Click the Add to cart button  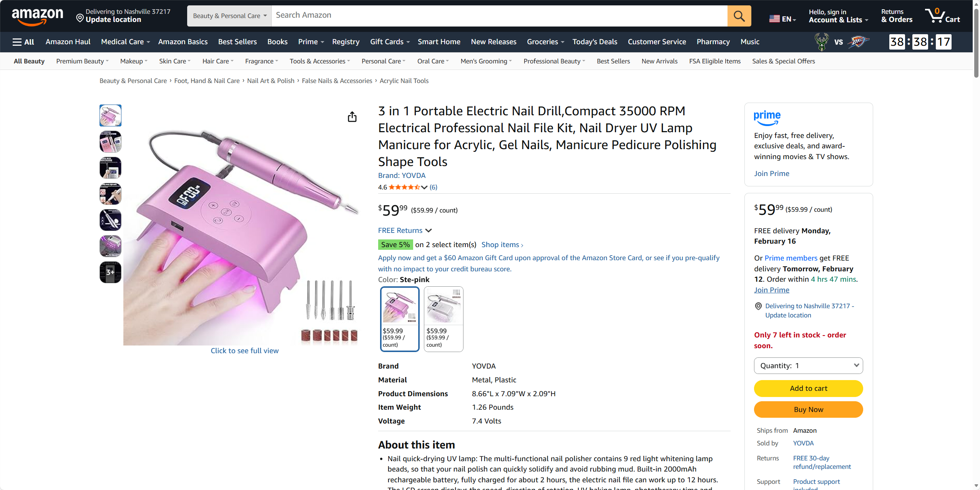(808, 388)
